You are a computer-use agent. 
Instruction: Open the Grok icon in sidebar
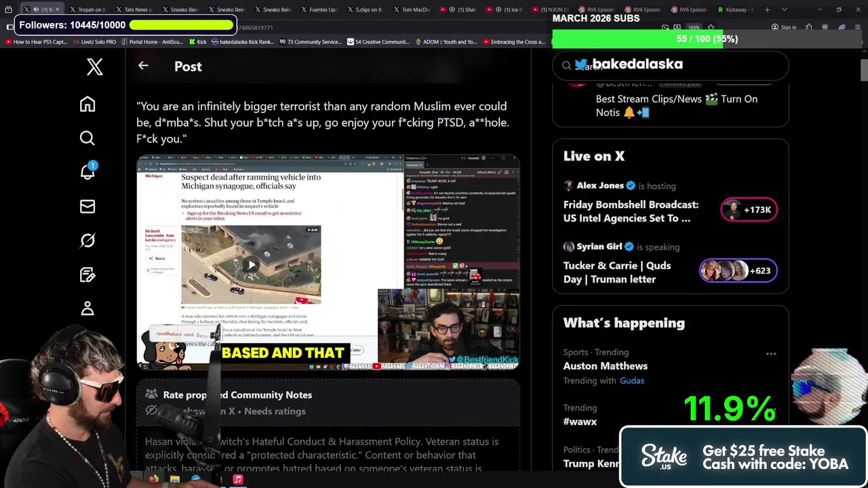(87, 241)
